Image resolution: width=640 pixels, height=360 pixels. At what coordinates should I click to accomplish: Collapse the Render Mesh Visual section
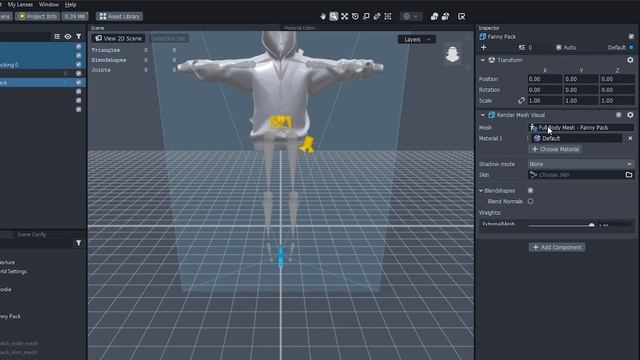[483, 115]
